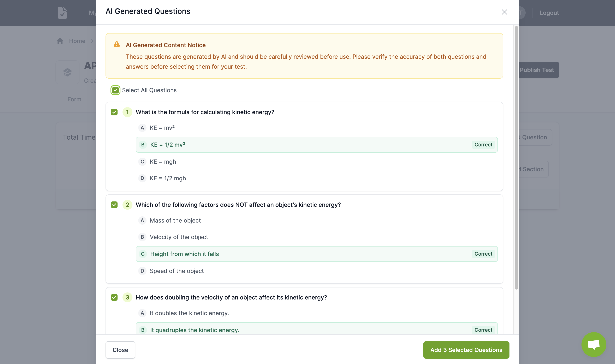Click the dialog vertical scrollbar
Viewport: 615px width, 364px height.
click(516, 157)
